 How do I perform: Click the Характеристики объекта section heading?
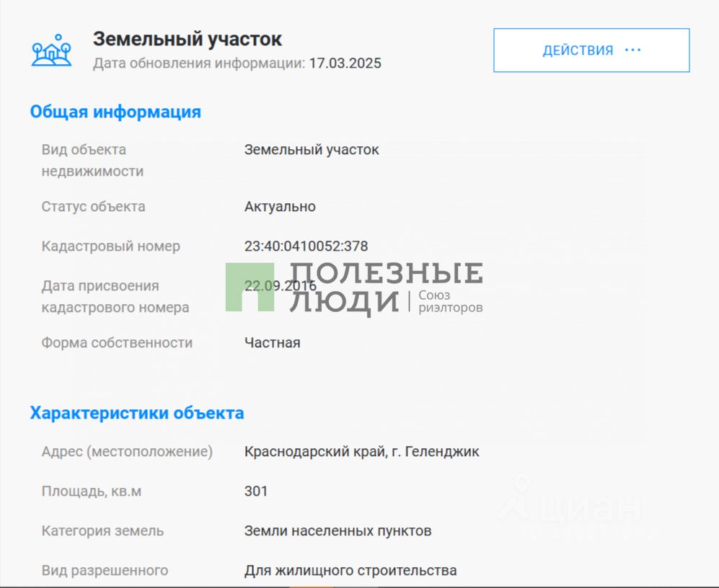pyautogui.click(x=136, y=413)
